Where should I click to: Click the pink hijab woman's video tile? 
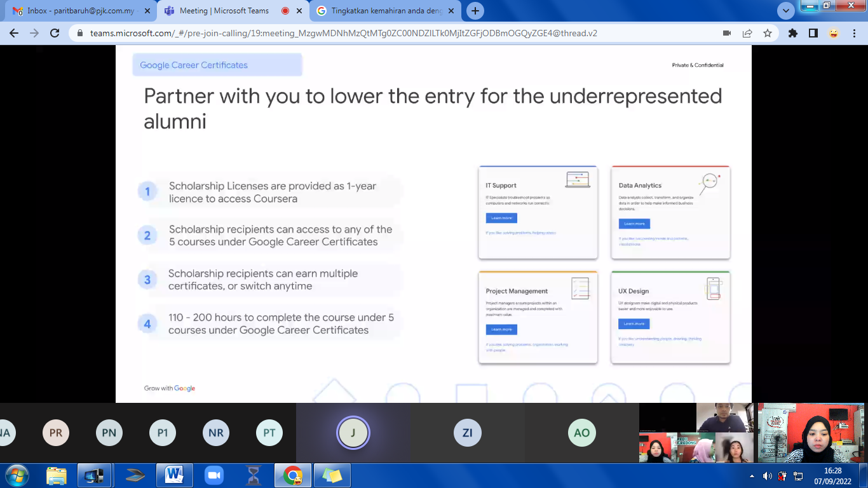697,448
